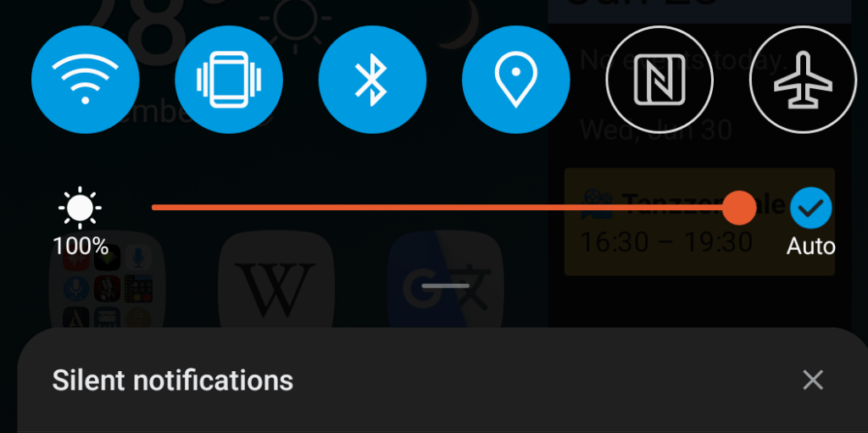The image size is (868, 433).
Task: Tap the brightness sun icon above 100%
Action: pos(81,208)
